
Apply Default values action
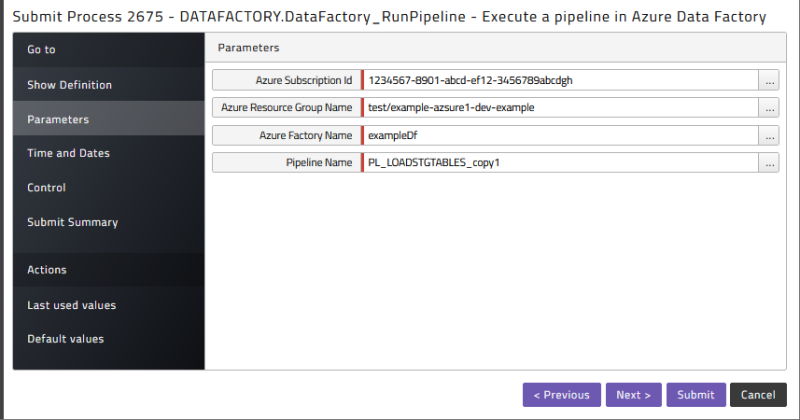109,339
